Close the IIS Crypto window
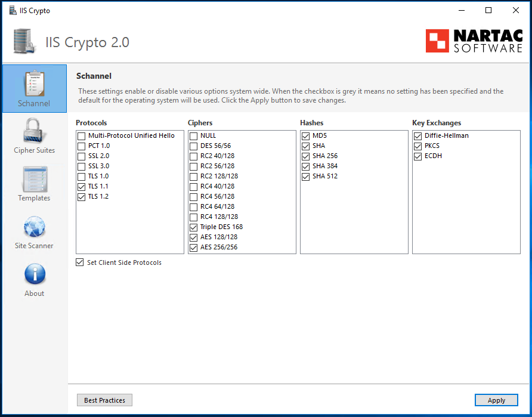Viewport: 532px width, 417px height. [x=516, y=11]
